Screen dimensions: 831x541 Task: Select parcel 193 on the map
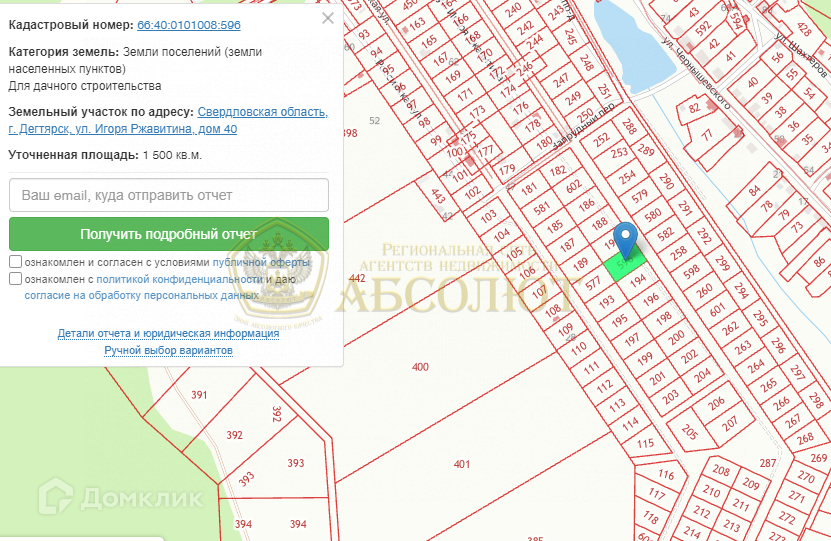click(606, 303)
